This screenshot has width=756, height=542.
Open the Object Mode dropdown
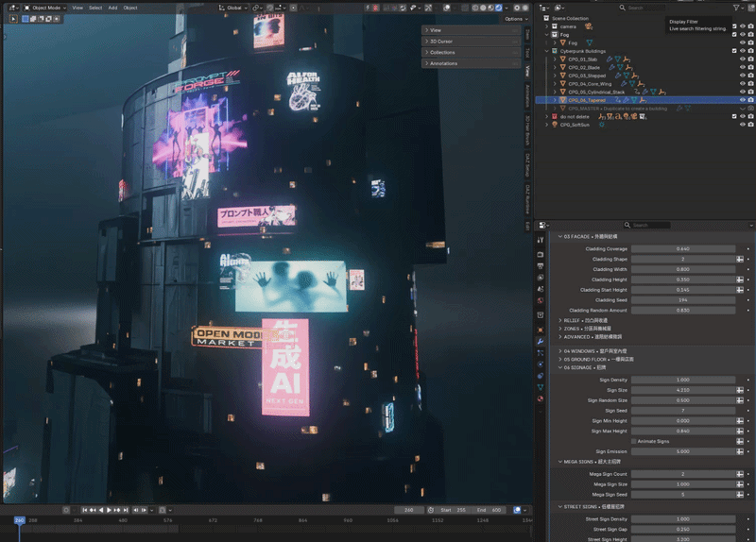pyautogui.click(x=45, y=8)
